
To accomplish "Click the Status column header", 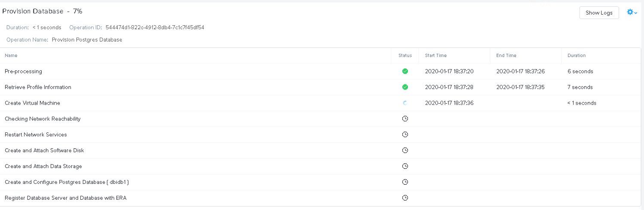I will tap(405, 56).
